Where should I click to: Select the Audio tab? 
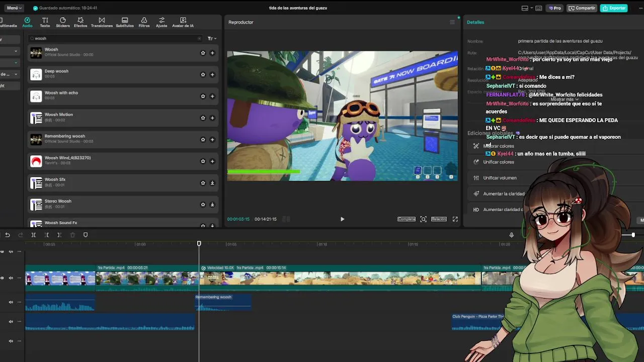click(x=27, y=22)
